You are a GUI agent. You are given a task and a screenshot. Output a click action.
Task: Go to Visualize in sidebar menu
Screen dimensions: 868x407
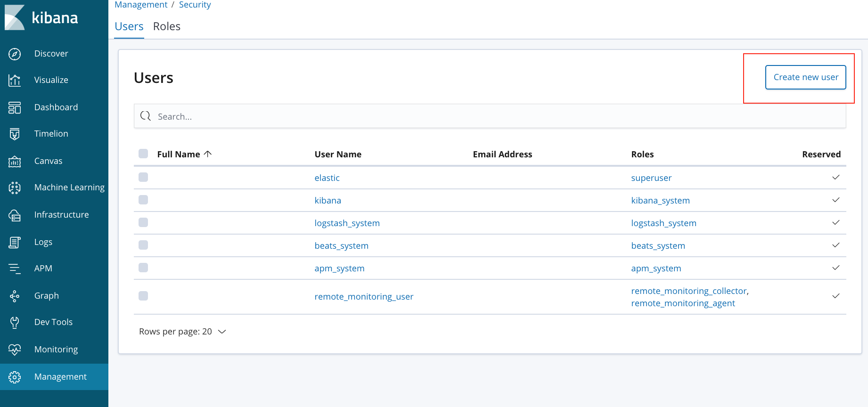click(x=51, y=80)
